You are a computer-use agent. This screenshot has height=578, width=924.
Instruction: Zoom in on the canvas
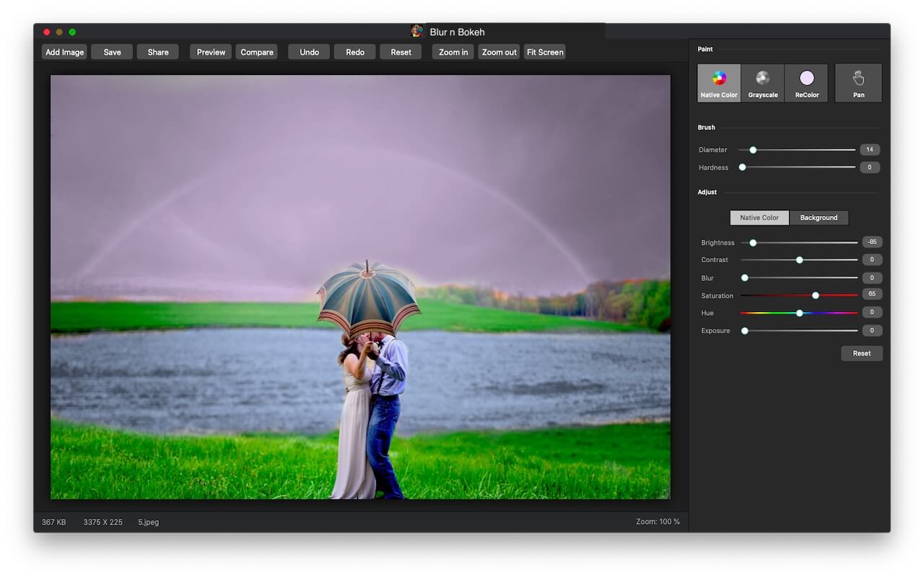pos(453,52)
